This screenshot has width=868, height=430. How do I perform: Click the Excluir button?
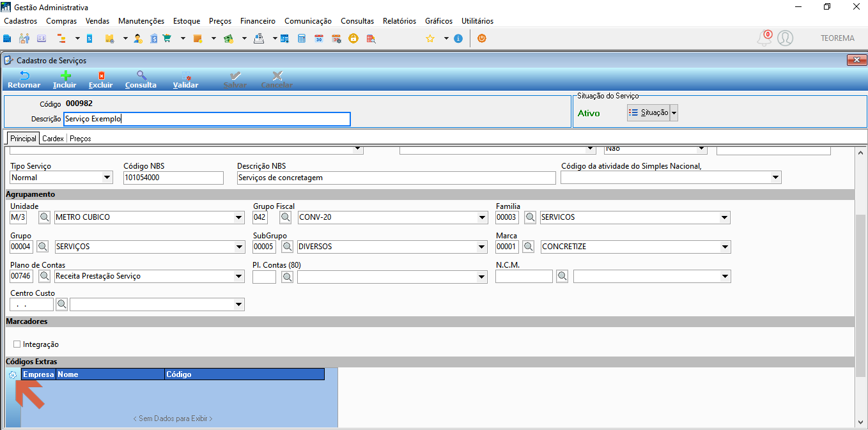coord(101,80)
